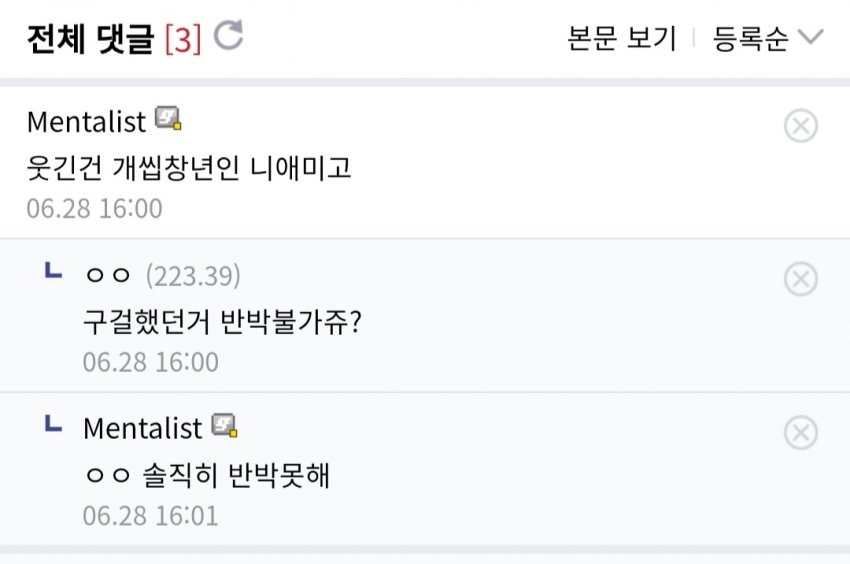
Task: Open the 등록순 sort dropdown
Action: 750,39
